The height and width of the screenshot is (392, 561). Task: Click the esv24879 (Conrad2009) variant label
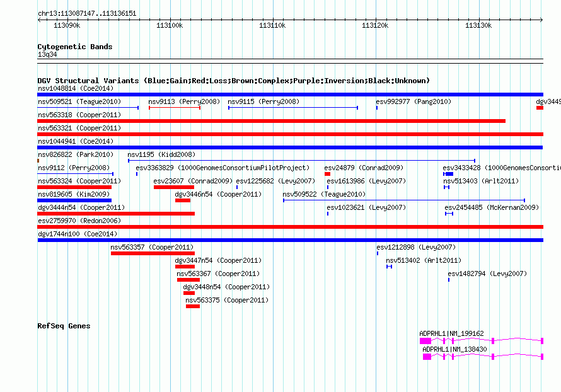364,168
